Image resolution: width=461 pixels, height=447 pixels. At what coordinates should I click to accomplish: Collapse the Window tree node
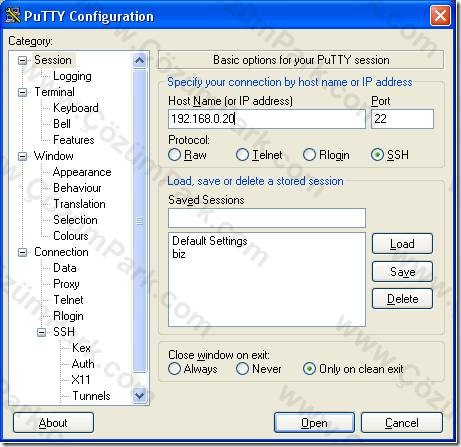22,156
